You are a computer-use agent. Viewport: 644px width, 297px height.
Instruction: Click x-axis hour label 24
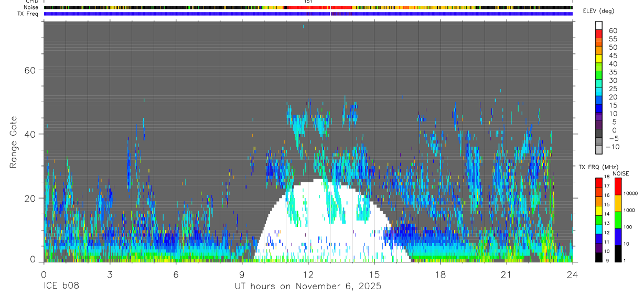coord(572,274)
